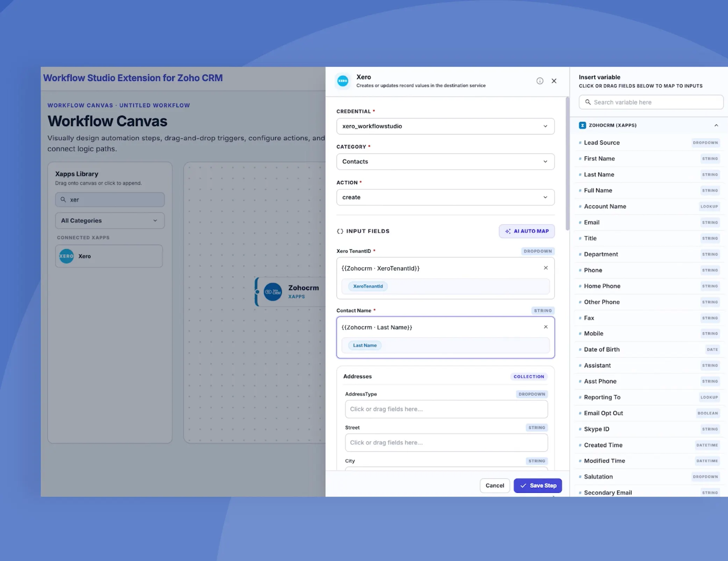
Task: Click the Xero panel vertical scrollbar
Action: [567, 164]
